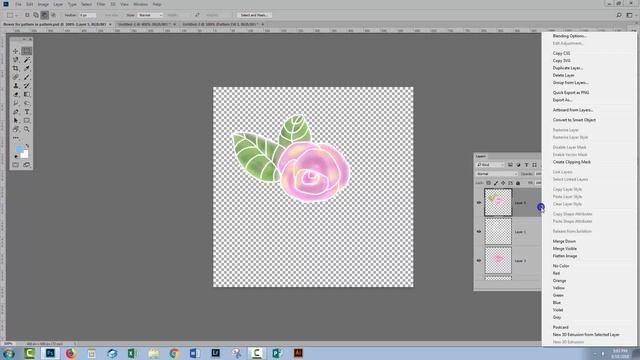The image size is (640, 360).
Task: Select the Path Selection tool
Action: pyautogui.click(x=16, y=120)
